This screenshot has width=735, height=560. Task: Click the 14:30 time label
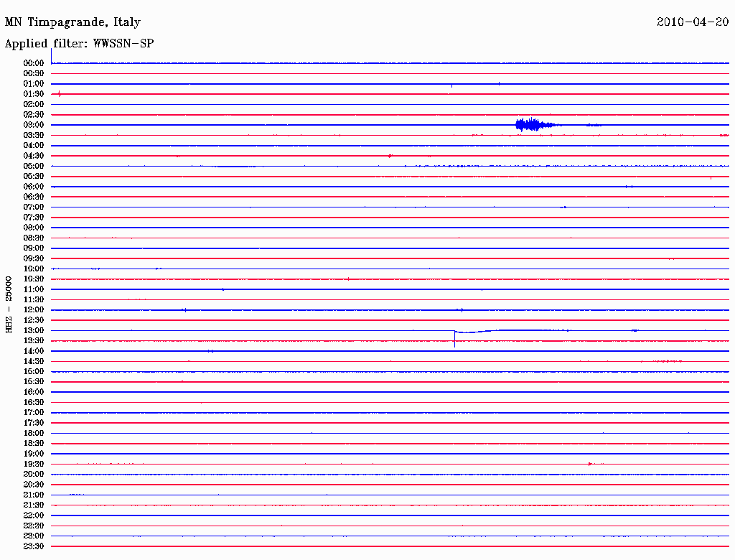34,361
